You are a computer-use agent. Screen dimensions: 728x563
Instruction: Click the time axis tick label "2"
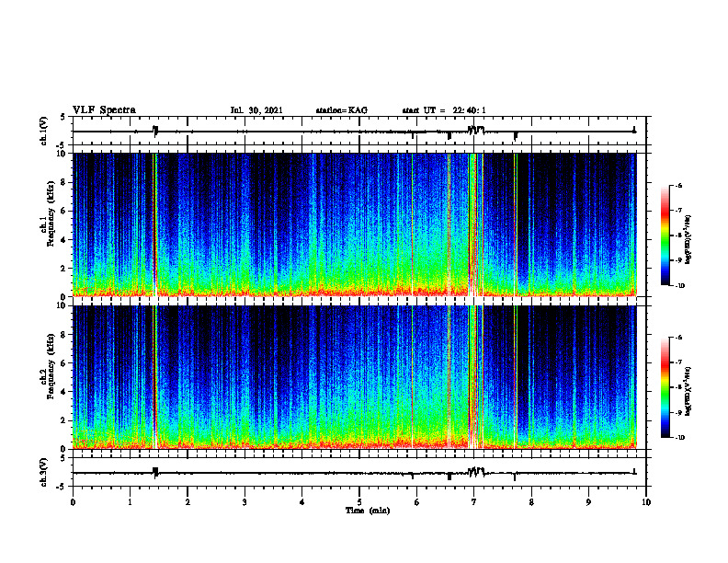[188, 502]
